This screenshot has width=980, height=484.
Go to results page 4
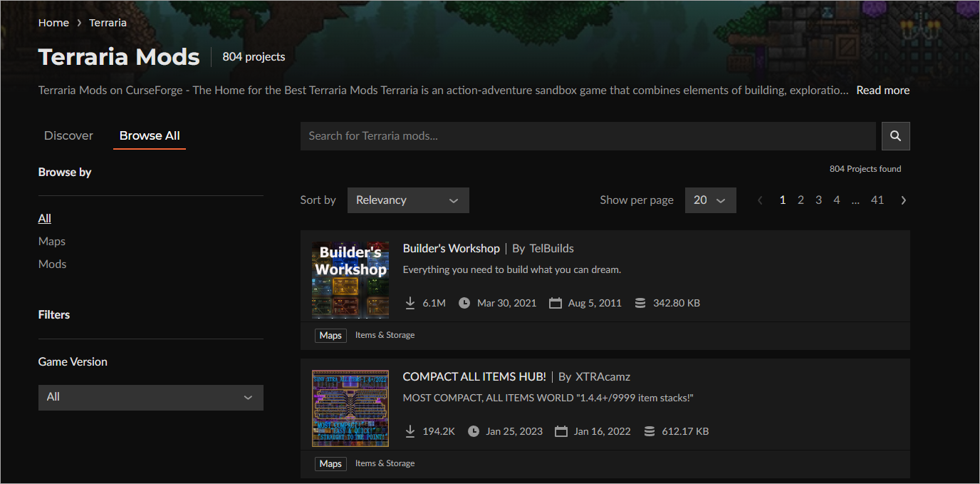pos(837,200)
